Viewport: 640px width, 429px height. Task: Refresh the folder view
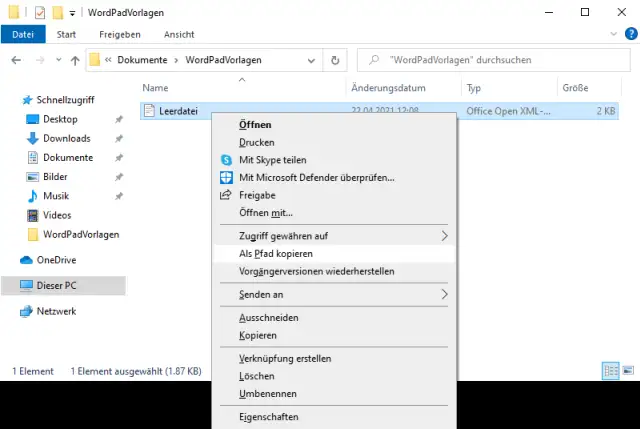[x=335, y=60]
